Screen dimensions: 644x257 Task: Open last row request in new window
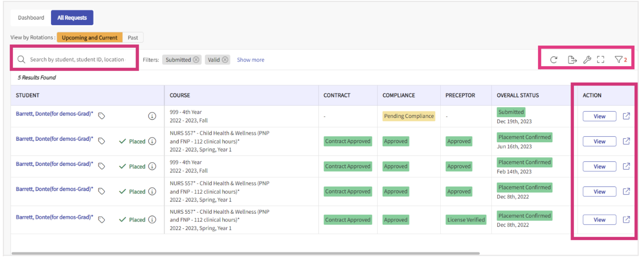(626, 220)
